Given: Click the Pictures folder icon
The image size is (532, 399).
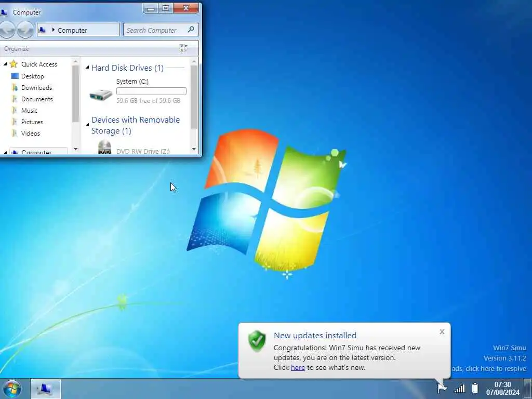Looking at the screenshot, I should click(x=15, y=122).
